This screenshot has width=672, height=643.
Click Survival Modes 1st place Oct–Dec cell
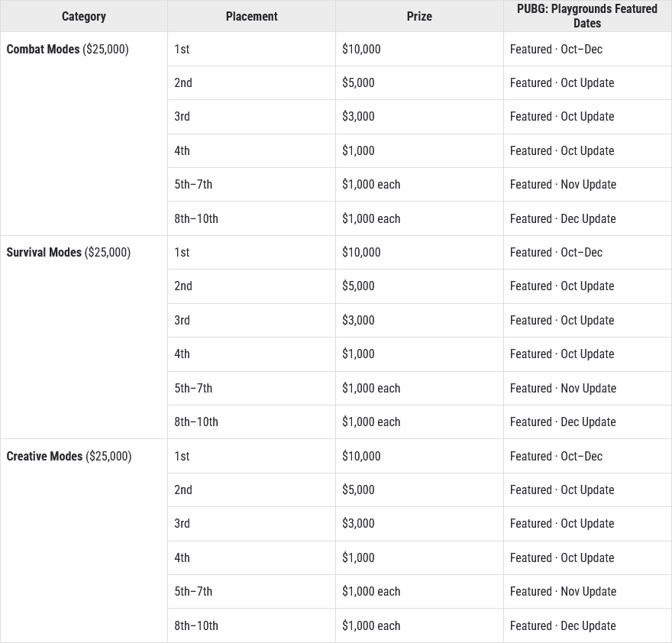587,253
